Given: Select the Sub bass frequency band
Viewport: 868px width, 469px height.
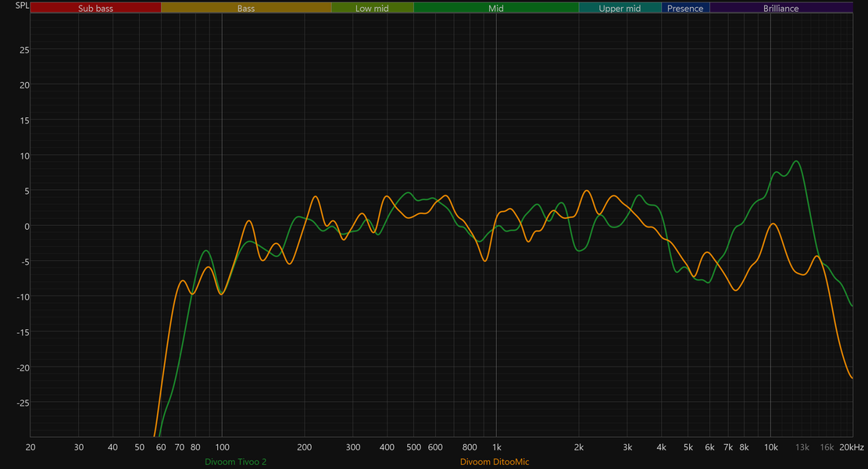Looking at the screenshot, I should point(95,8).
